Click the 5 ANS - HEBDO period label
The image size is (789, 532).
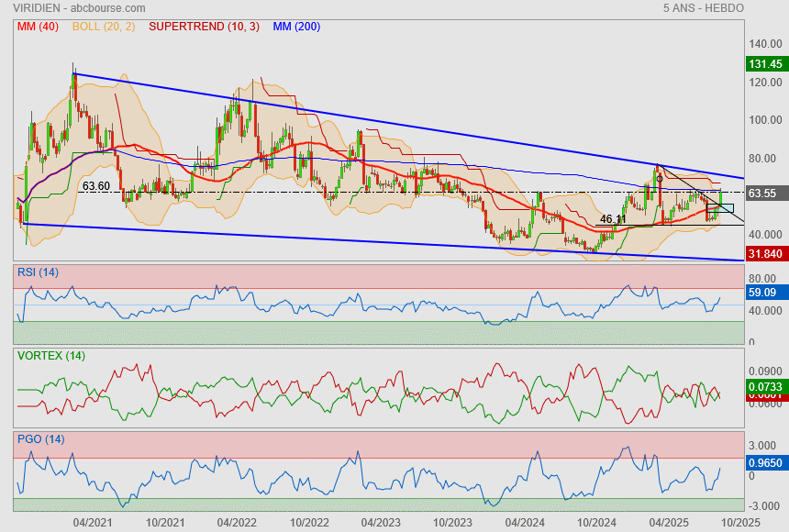(x=703, y=8)
